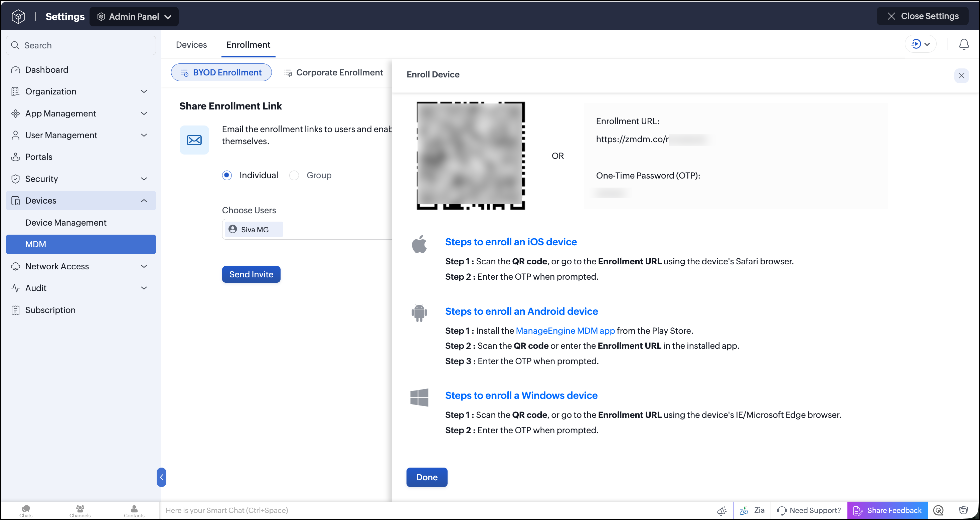980x520 pixels.
Task: Click the Done button
Action: (x=427, y=477)
